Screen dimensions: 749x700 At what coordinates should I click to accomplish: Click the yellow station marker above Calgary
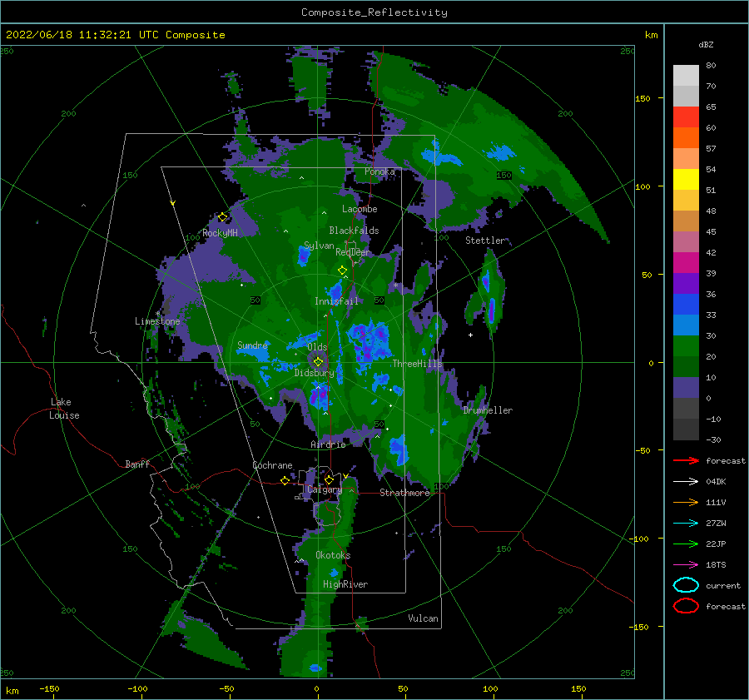point(329,479)
